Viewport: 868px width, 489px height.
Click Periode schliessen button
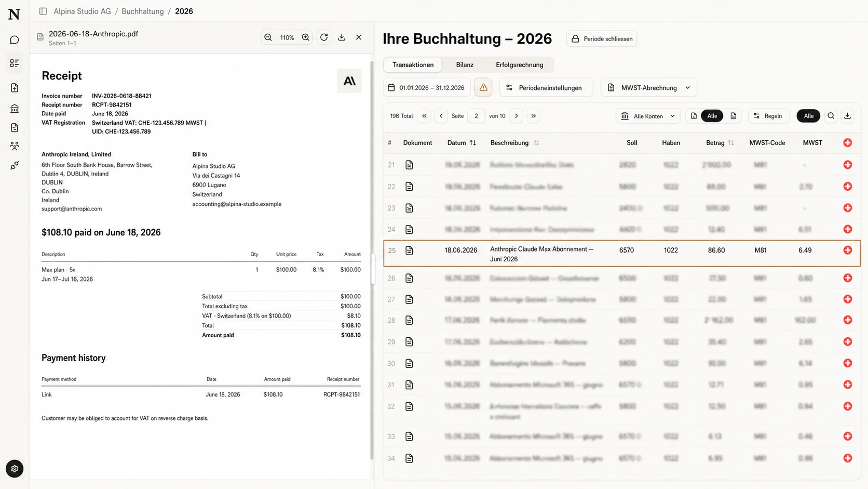(x=602, y=38)
